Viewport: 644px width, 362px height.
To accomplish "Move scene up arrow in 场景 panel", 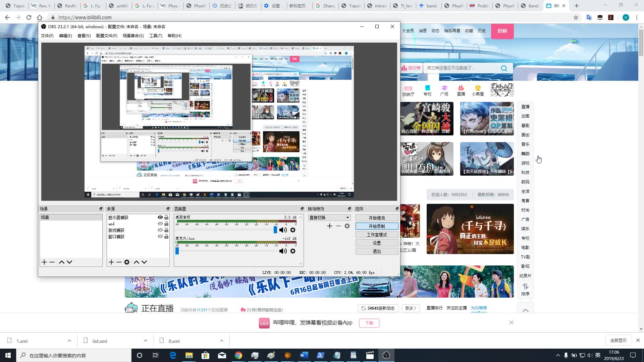I will coord(61,262).
